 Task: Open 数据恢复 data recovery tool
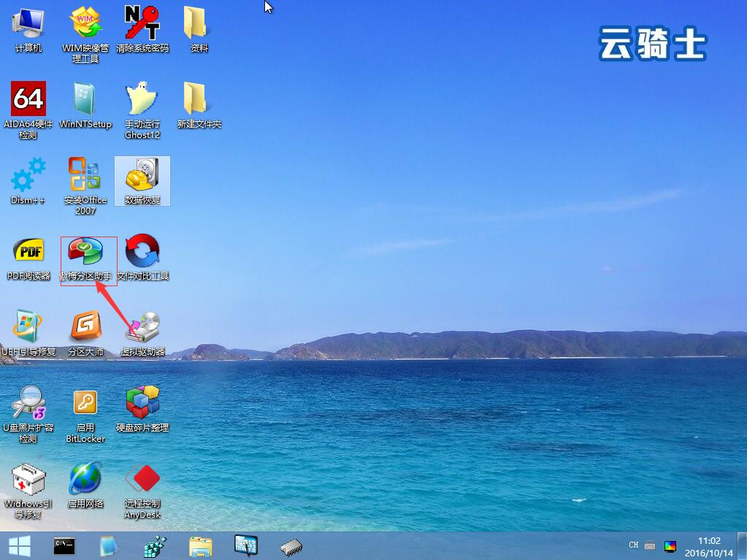[142, 181]
